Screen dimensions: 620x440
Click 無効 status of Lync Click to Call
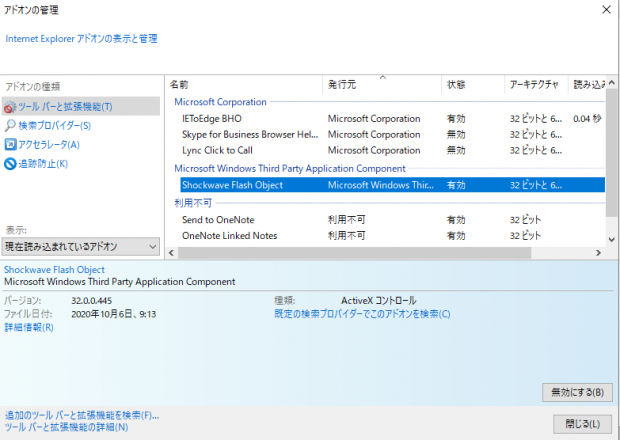pos(456,150)
